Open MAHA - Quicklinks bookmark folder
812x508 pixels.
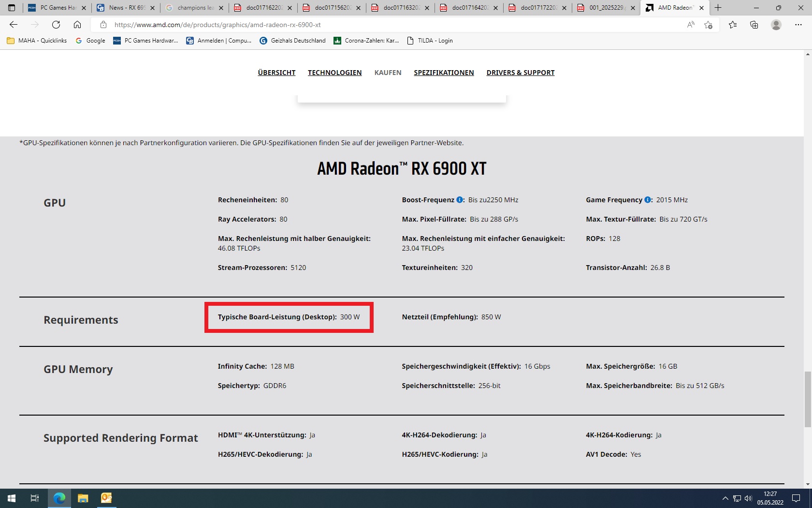37,41
